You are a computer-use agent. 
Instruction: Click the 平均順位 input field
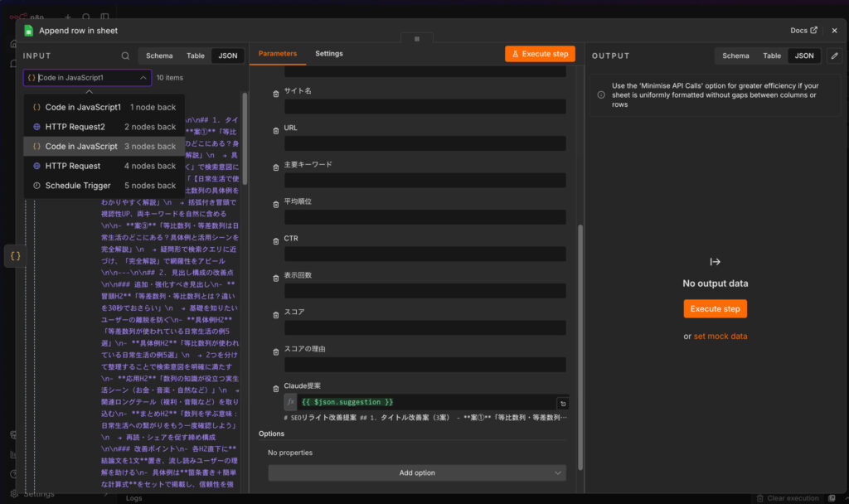click(x=425, y=217)
